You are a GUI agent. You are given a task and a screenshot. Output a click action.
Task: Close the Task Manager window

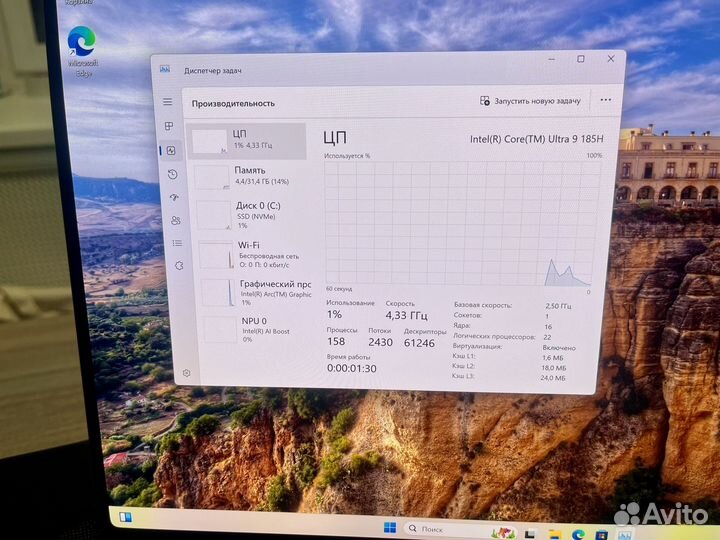coord(611,58)
